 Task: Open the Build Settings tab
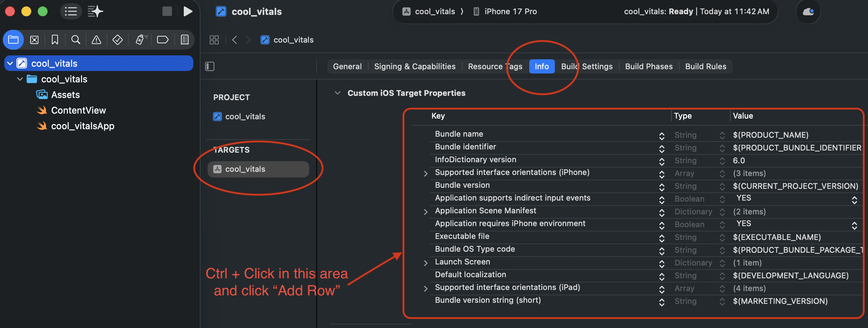587,66
